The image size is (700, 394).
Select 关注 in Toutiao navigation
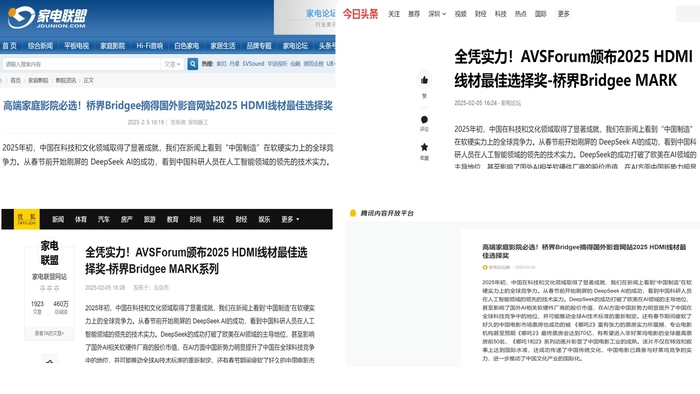[x=394, y=14]
